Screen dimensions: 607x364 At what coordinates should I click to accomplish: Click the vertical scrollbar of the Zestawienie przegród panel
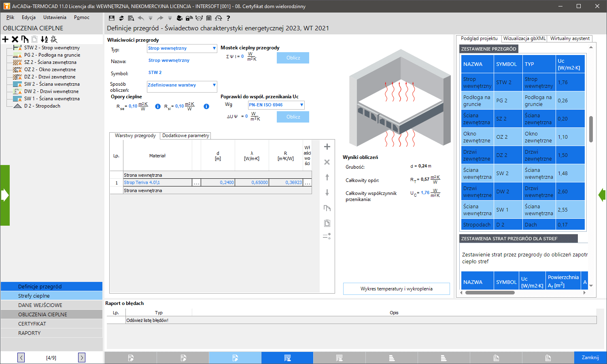tap(591, 129)
